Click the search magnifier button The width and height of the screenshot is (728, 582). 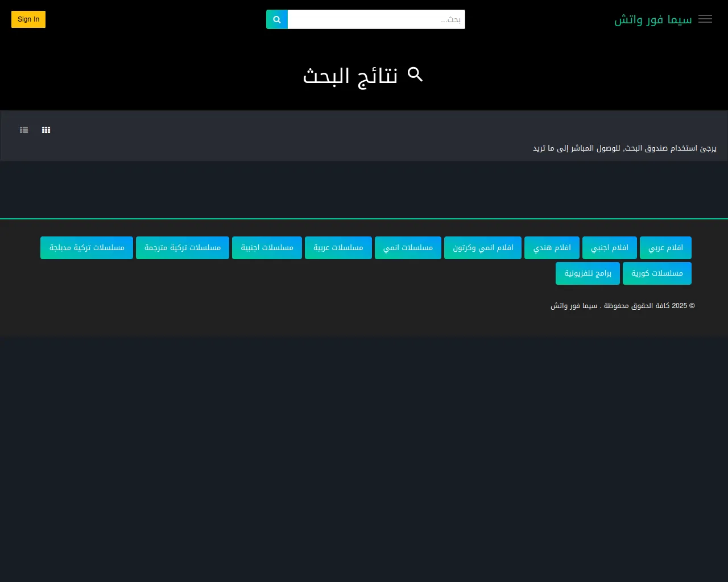[277, 19]
